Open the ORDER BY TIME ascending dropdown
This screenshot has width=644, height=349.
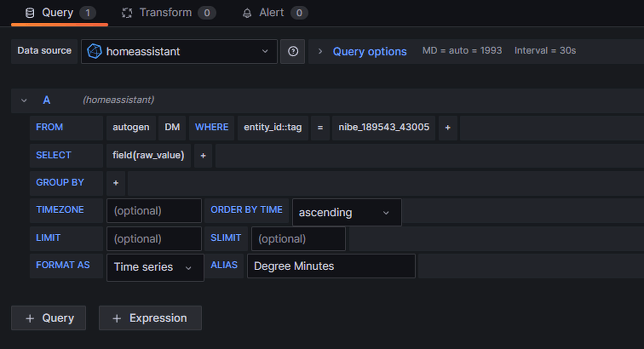[x=346, y=212]
